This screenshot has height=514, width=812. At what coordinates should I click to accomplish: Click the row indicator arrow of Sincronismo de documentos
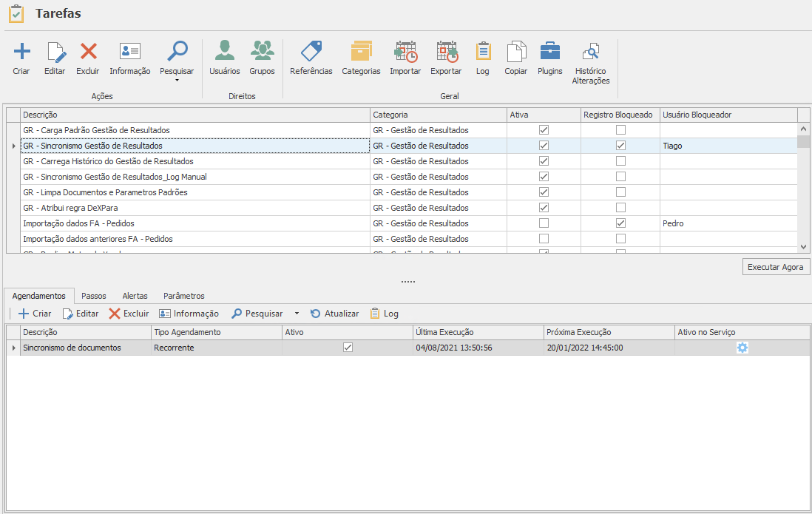(13, 348)
